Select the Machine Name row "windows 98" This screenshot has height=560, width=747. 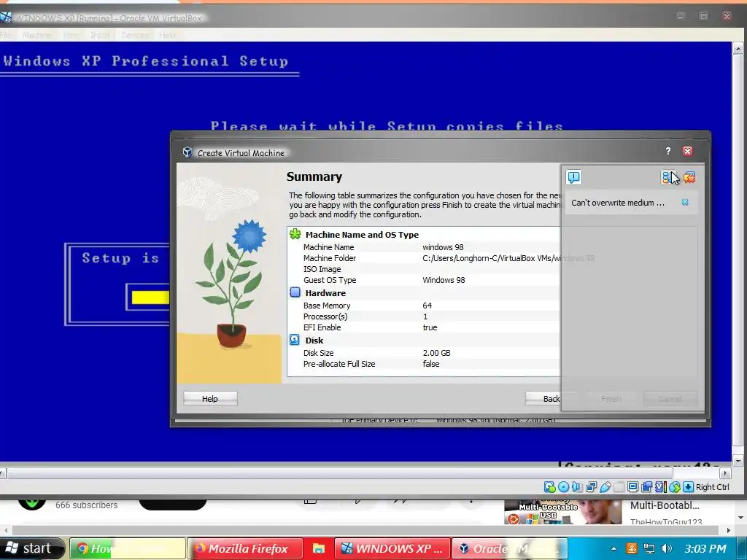[x=424, y=247]
